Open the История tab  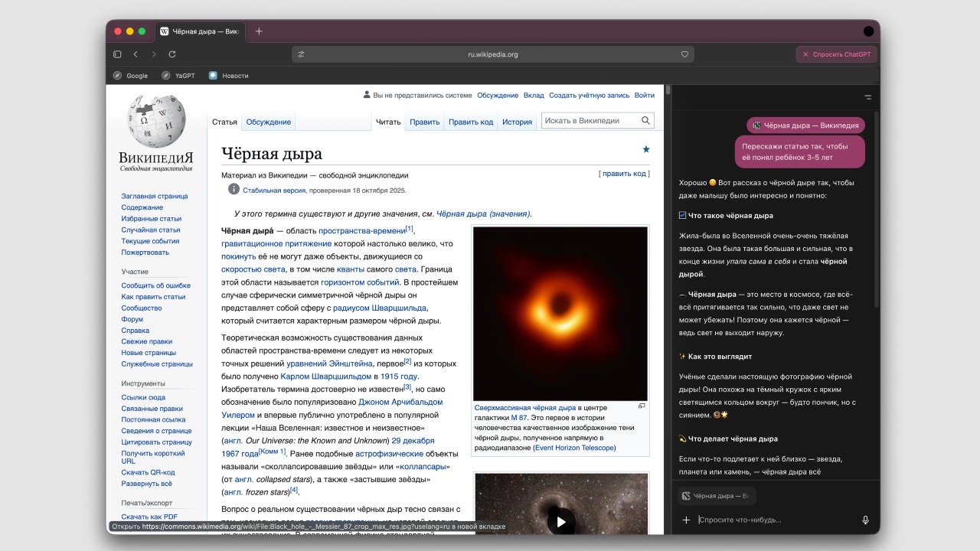(x=517, y=122)
